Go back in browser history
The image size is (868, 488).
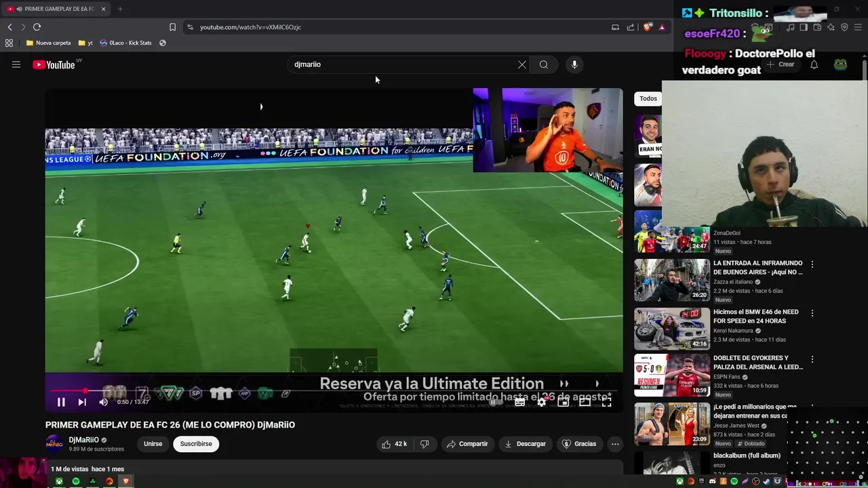tap(9, 27)
